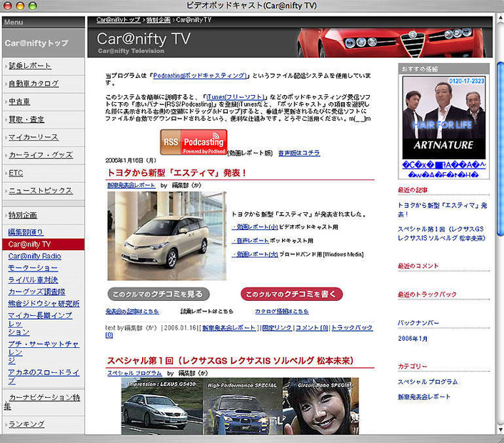Open マイカー長期インプレッション sidebar link
Viewport: 504px width, 443px height.
(40, 324)
